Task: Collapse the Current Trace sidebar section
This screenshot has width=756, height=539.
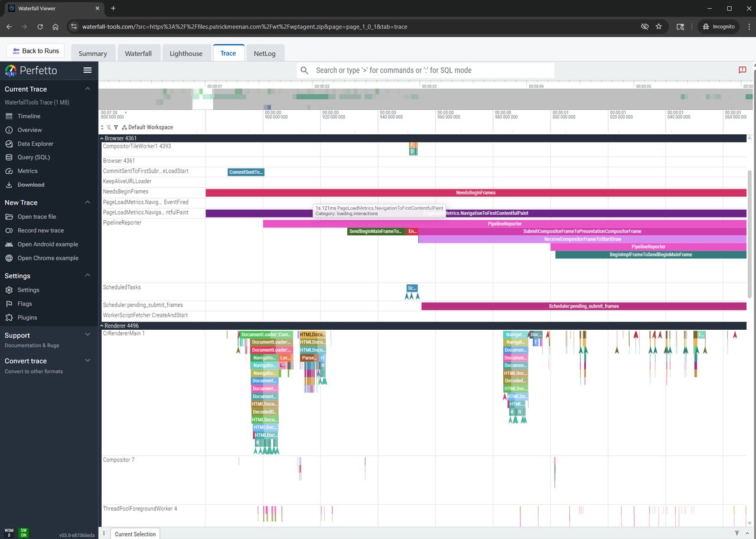Action: click(87, 89)
